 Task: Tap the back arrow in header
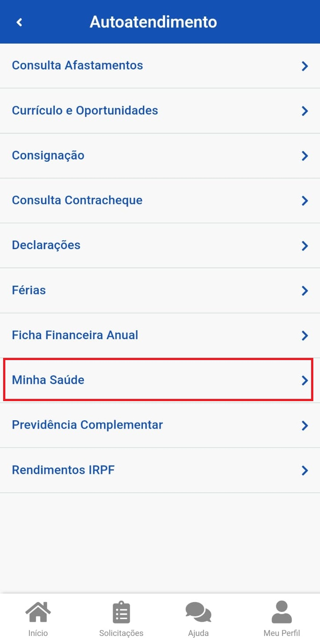tap(19, 22)
